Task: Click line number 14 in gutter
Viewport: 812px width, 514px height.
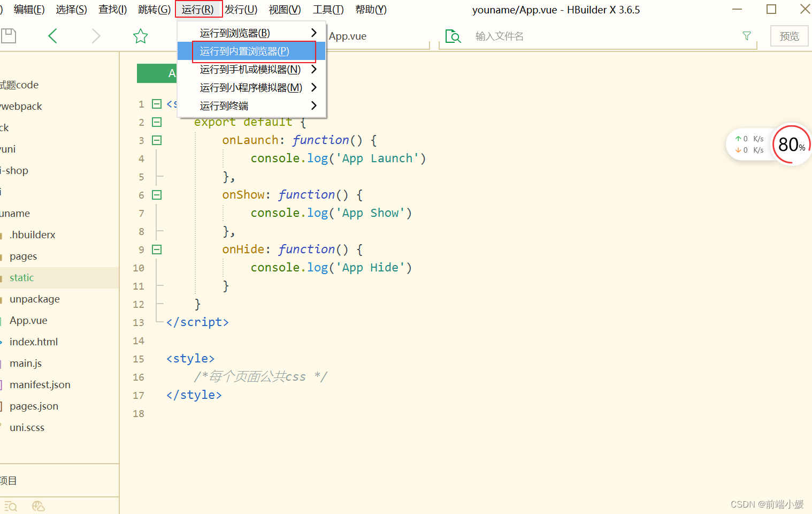Action: [x=139, y=341]
